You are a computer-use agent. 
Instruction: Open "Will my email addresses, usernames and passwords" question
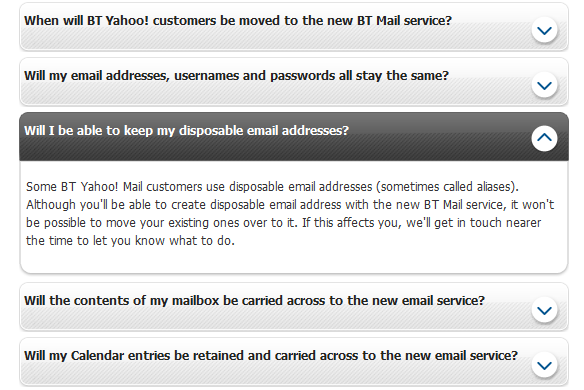[236, 76]
